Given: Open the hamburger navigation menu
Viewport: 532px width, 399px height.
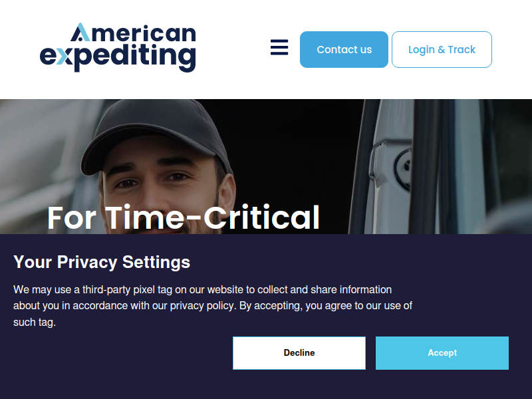Looking at the screenshot, I should coord(279,47).
